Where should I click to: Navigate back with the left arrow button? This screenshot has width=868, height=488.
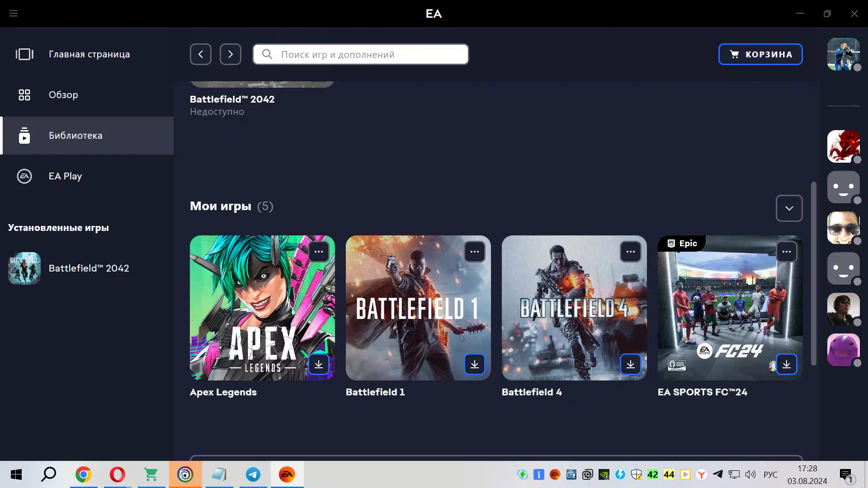[x=201, y=54]
